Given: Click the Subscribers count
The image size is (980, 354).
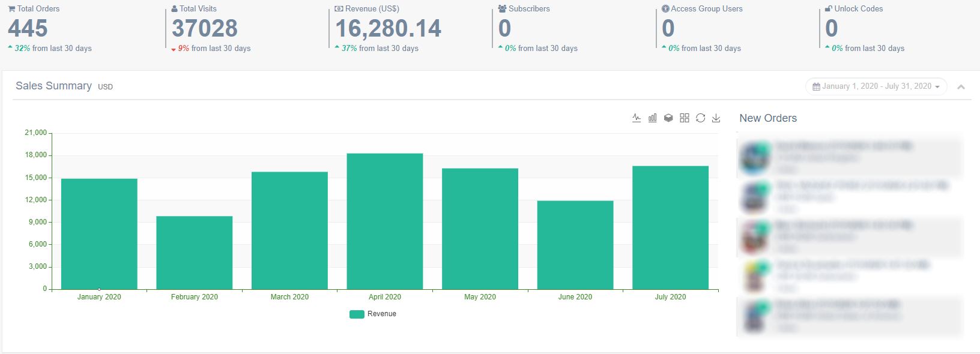Looking at the screenshot, I should (505, 28).
